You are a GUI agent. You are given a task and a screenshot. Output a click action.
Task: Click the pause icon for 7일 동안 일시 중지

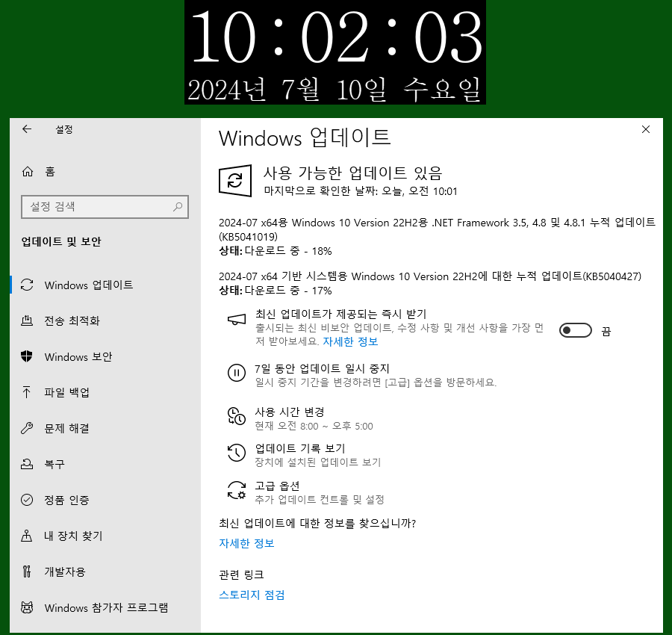coord(237,372)
